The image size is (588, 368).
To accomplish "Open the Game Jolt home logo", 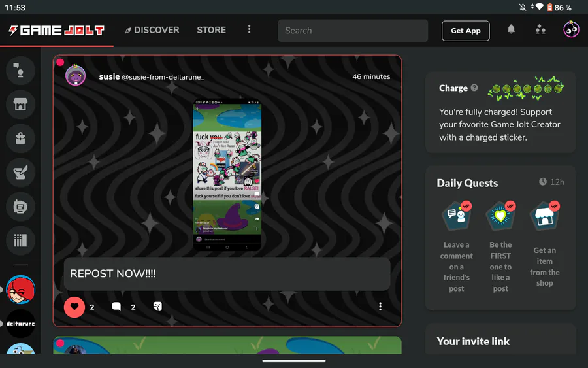I will (57, 30).
